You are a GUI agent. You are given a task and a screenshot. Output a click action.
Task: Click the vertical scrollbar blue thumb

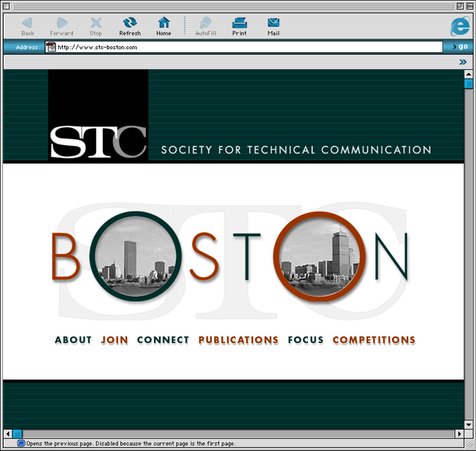click(469, 83)
